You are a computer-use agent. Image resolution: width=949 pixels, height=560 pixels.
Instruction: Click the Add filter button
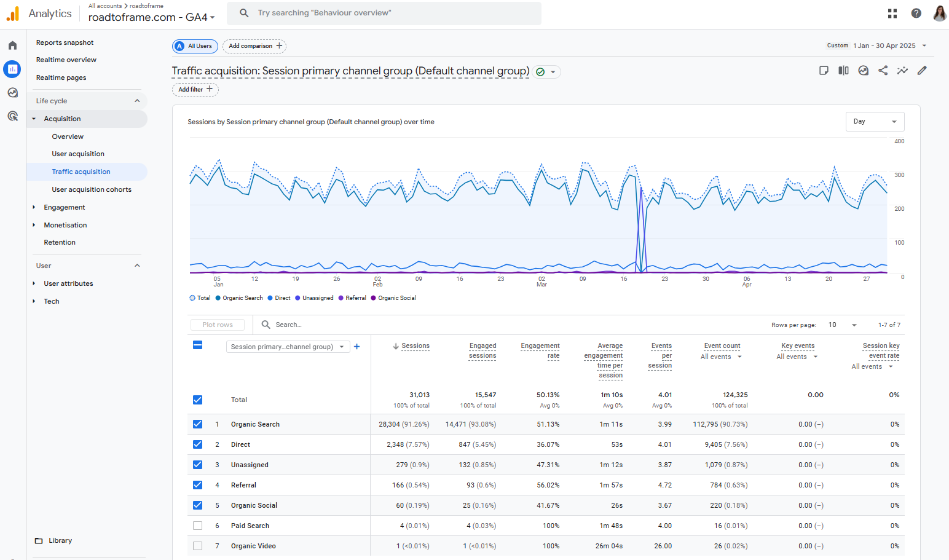pos(195,90)
